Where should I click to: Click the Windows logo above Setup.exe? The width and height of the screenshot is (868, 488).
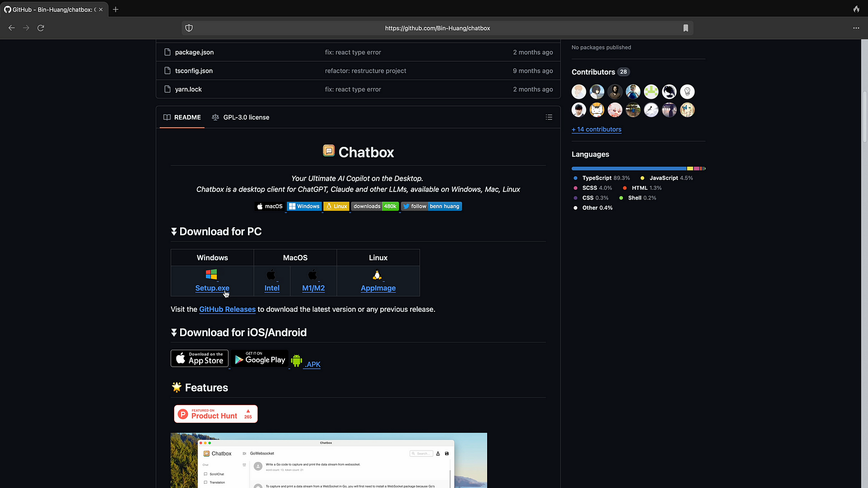pos(212,275)
